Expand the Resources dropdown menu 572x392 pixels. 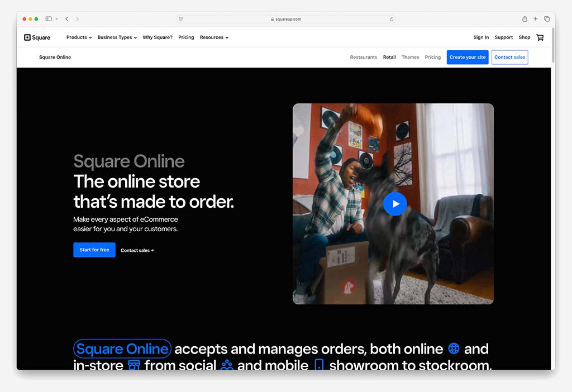[214, 37]
